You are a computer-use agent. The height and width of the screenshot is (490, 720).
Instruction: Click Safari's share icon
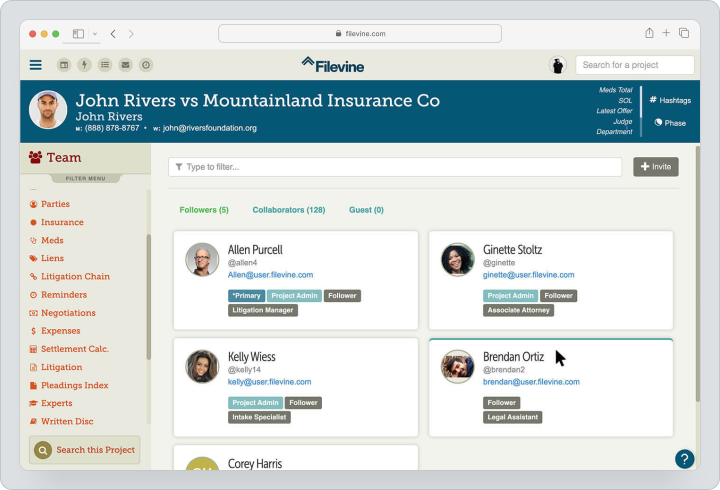click(x=649, y=33)
